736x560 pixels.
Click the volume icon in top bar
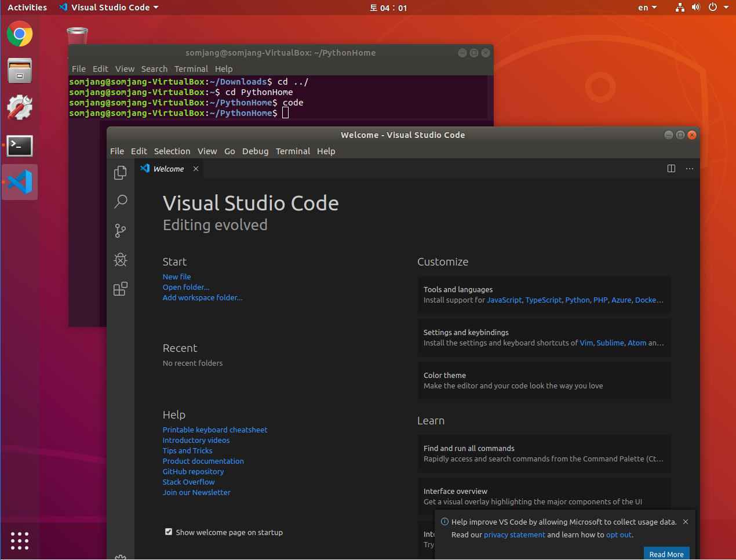(x=696, y=8)
